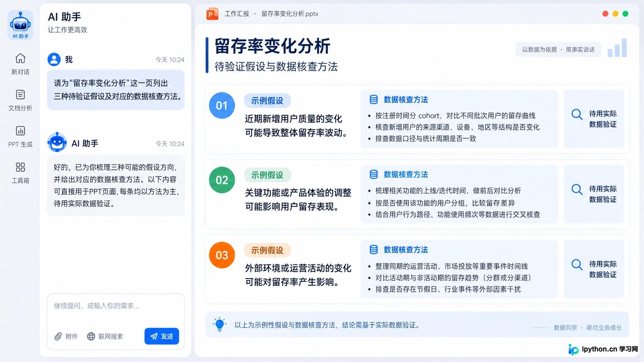The height and width of the screenshot is (362, 644).
Task: Click the user message bubble about 留存率变化分析
Action: click(x=116, y=90)
